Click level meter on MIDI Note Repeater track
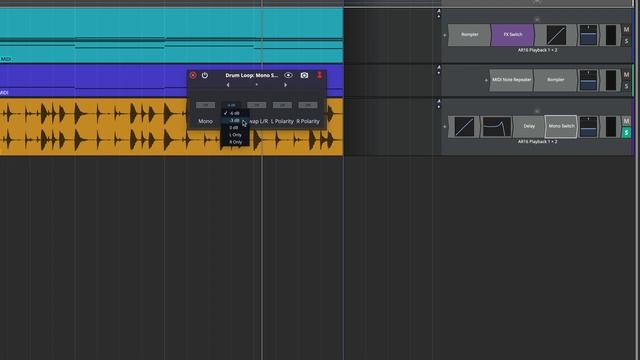 click(611, 80)
